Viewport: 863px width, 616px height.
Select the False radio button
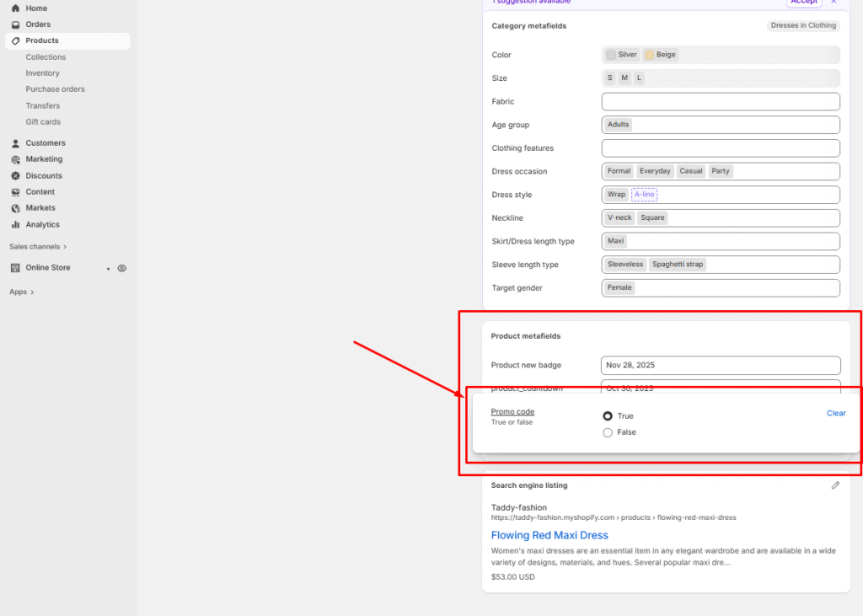tap(608, 432)
